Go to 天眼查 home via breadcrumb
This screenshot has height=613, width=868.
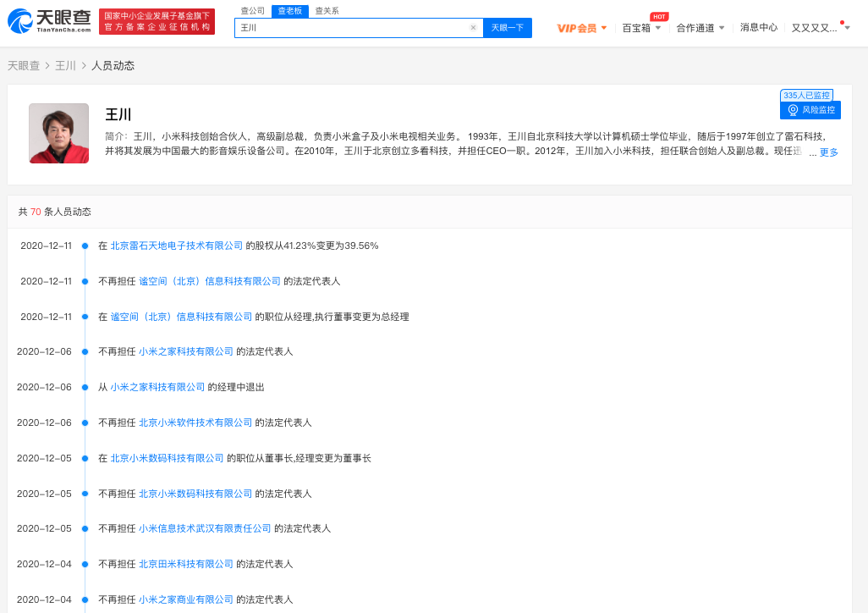pos(24,65)
